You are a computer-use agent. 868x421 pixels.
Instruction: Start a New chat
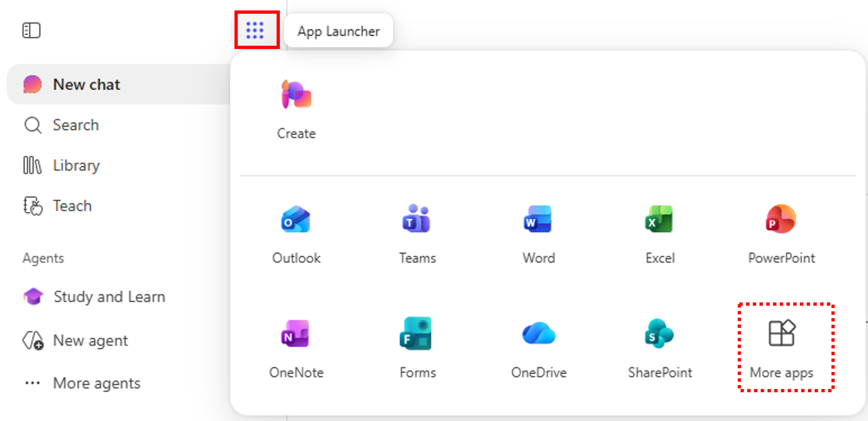(119, 84)
